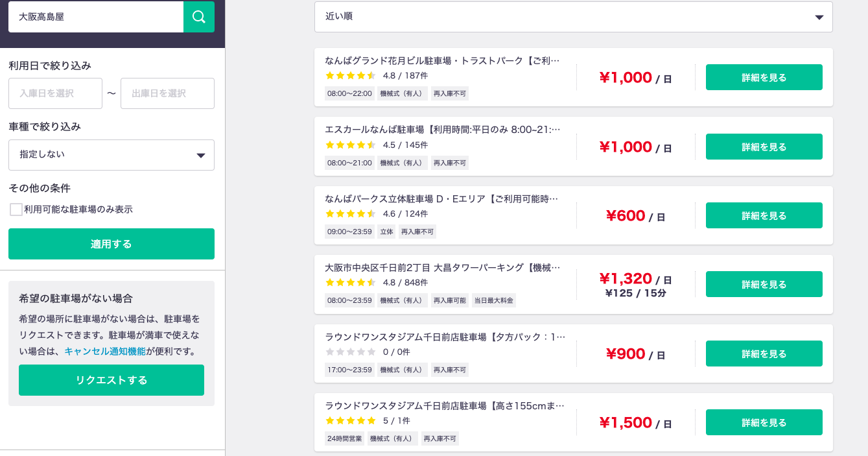Enable 利用可能な駐車場のみ表示 checkbox
The width and height of the screenshot is (868, 456).
tap(16, 210)
